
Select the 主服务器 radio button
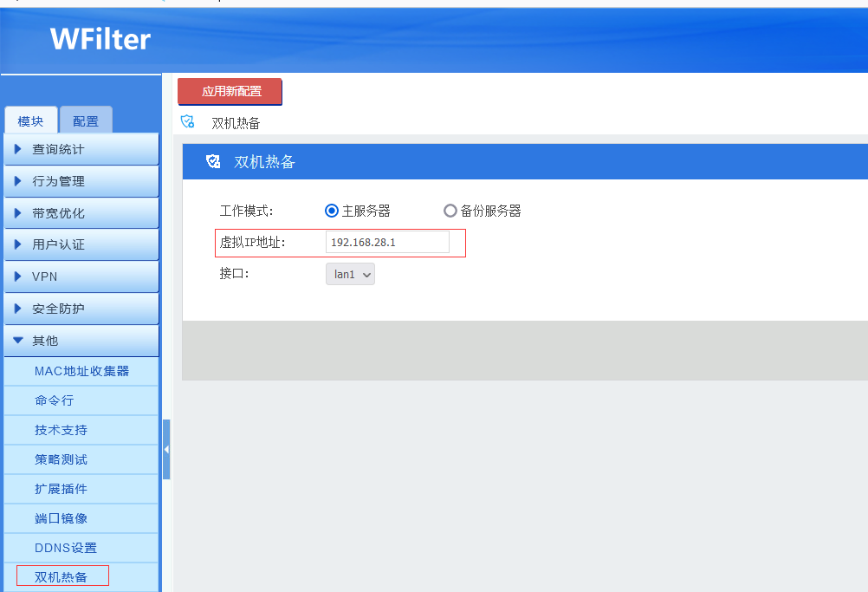tap(331, 211)
